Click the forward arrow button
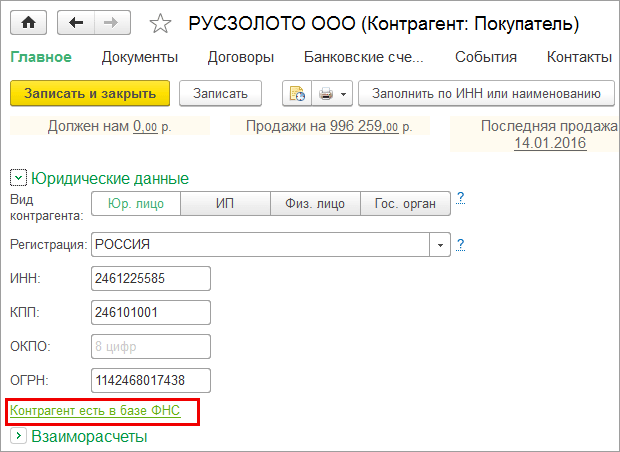Viewport: 620px width, 452px height. coord(112,23)
